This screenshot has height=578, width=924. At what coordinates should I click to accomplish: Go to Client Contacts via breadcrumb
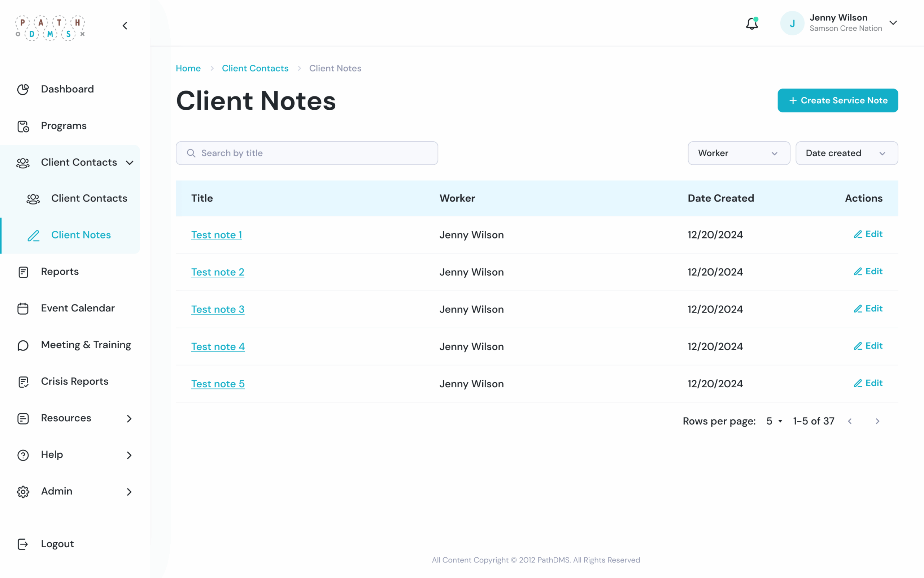[255, 68]
